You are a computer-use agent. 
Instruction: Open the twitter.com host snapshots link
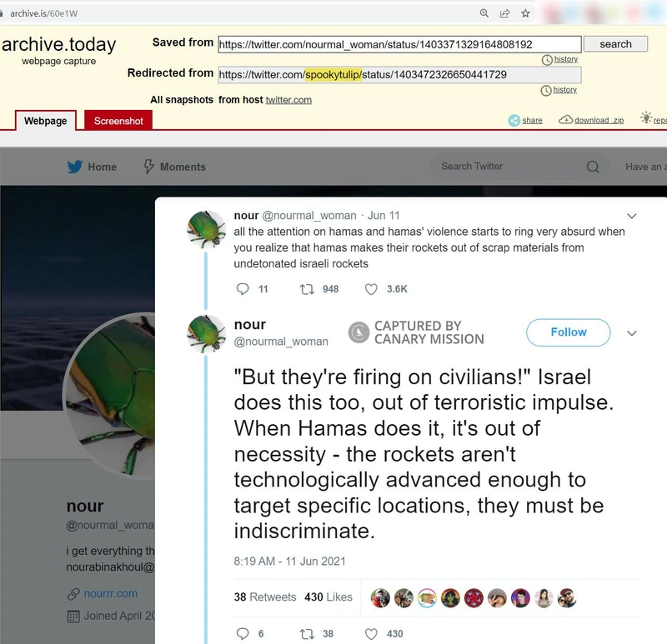pyautogui.click(x=288, y=100)
